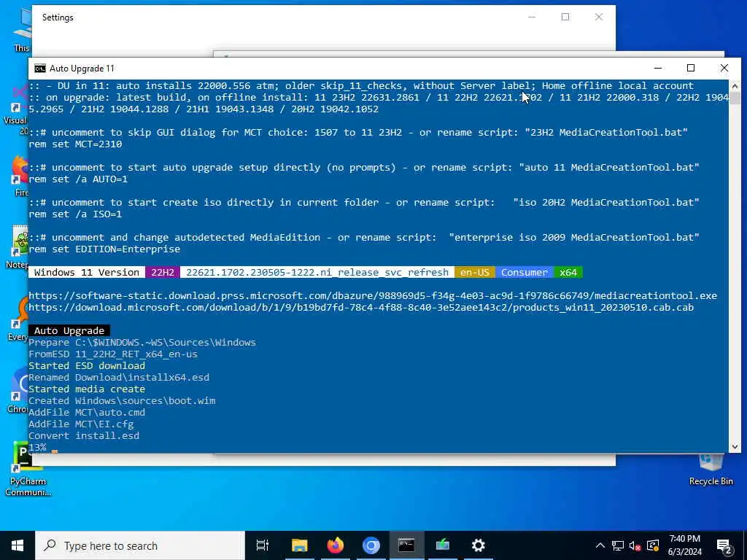Click the en-US language label
This screenshot has height=560, width=747.
tap(474, 273)
